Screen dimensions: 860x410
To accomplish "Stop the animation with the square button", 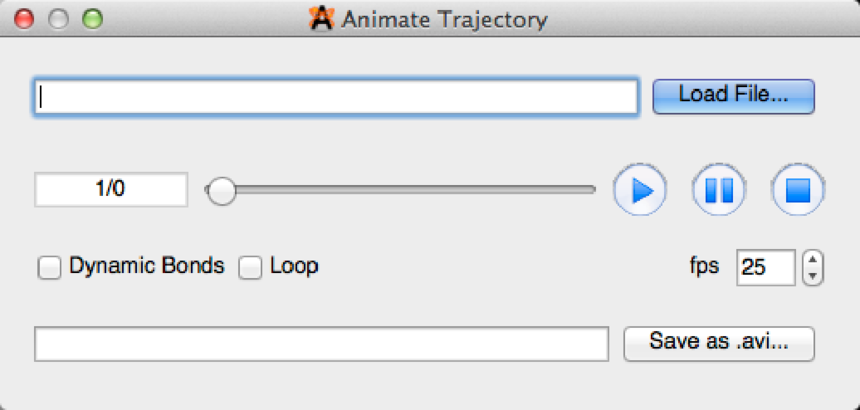I will [797, 189].
